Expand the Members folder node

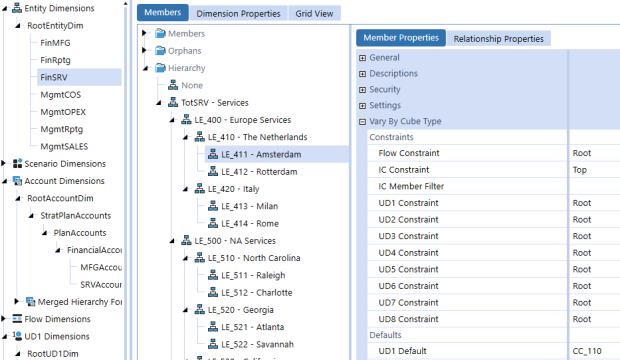144,33
